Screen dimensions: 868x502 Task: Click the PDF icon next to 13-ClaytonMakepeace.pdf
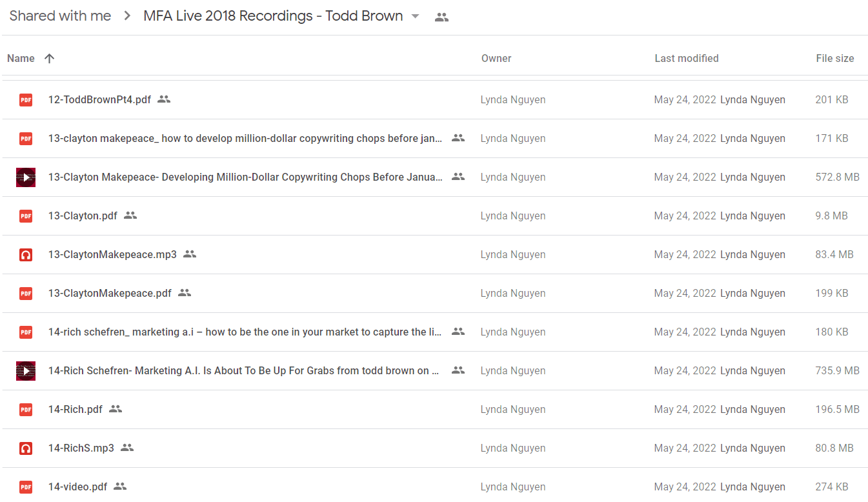(26, 294)
